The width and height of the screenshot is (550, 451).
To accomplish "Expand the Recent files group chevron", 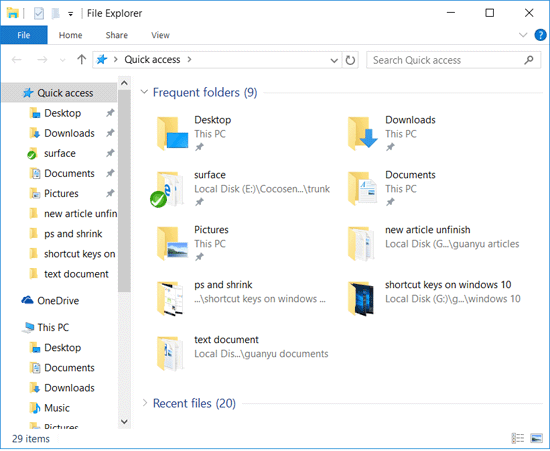I will click(144, 403).
